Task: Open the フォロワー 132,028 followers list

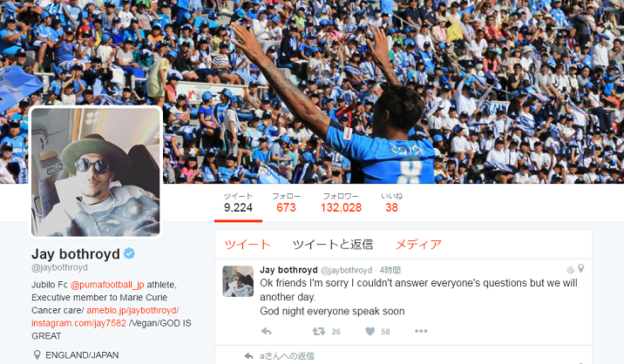Action: (341, 202)
